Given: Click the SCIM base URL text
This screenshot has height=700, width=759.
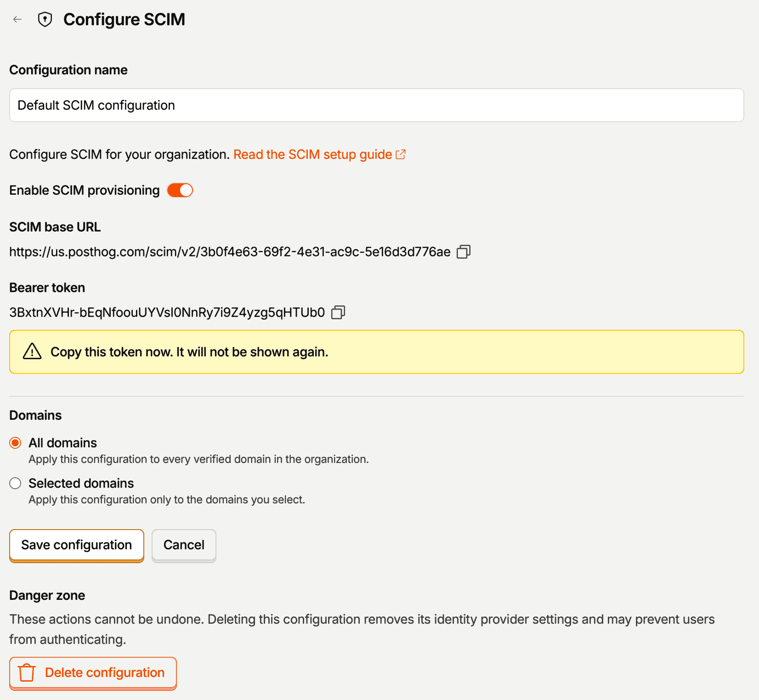Looking at the screenshot, I should click(x=230, y=252).
